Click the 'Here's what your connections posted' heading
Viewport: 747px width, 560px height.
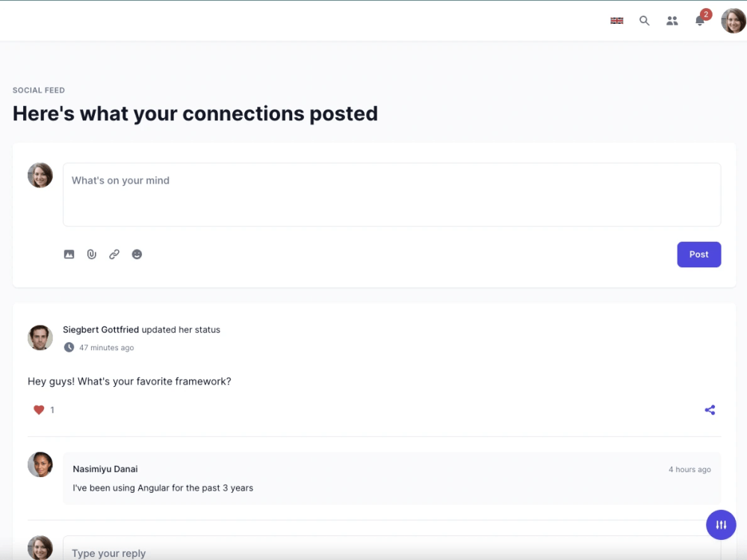coord(195,113)
